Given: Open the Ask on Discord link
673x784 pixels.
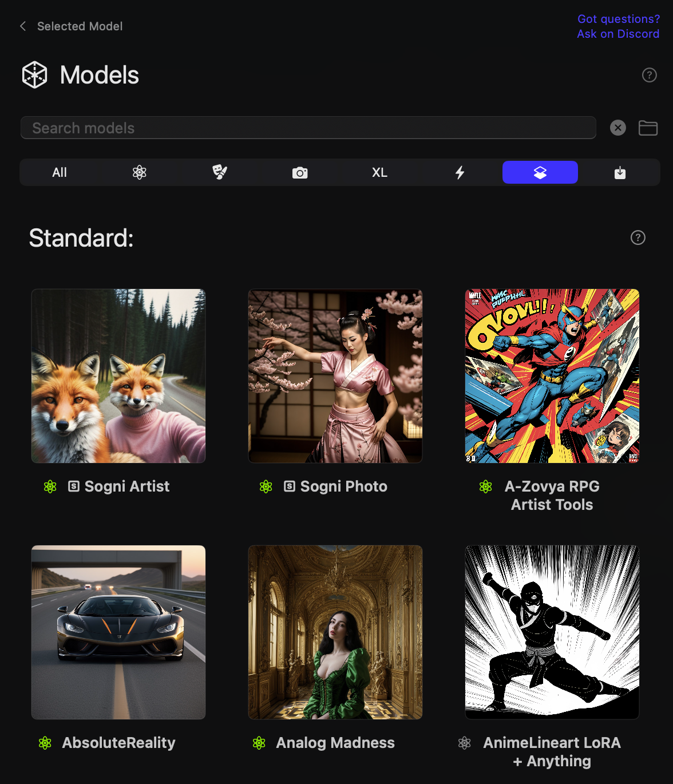Looking at the screenshot, I should coord(618,34).
